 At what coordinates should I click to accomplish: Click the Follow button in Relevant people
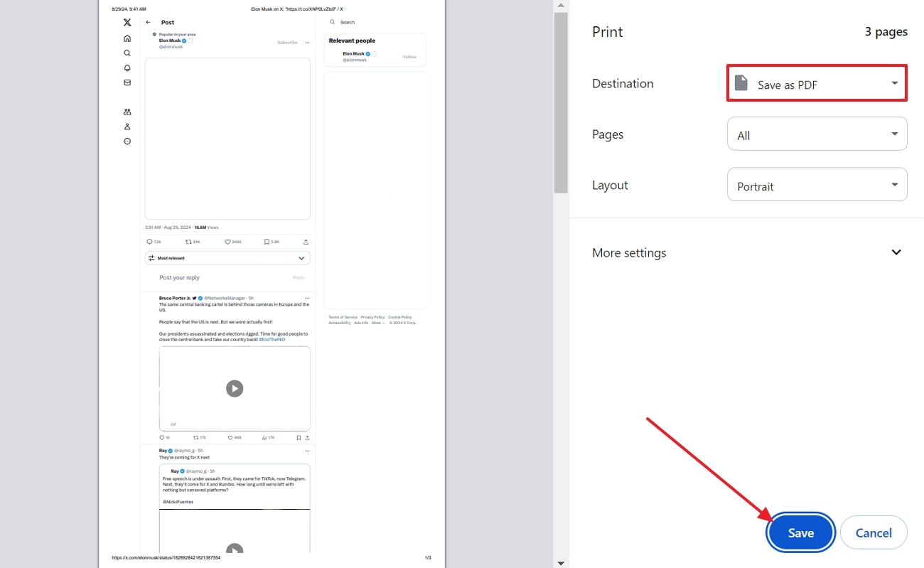click(x=409, y=57)
